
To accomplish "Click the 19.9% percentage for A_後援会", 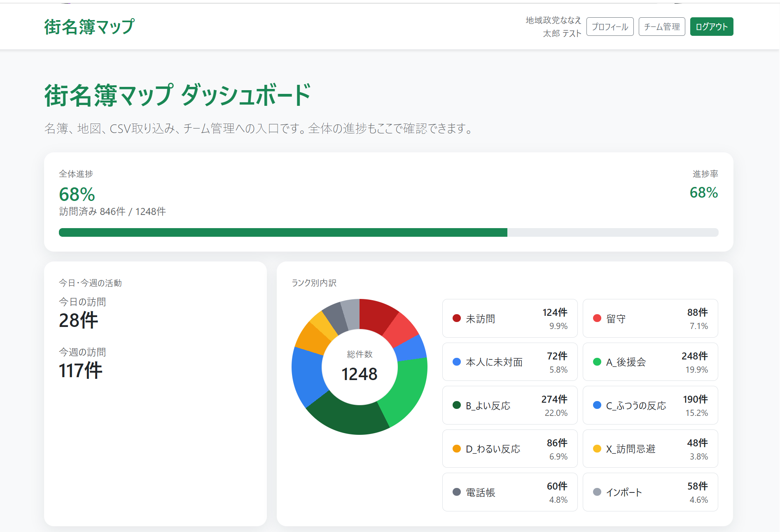I will [x=696, y=370].
